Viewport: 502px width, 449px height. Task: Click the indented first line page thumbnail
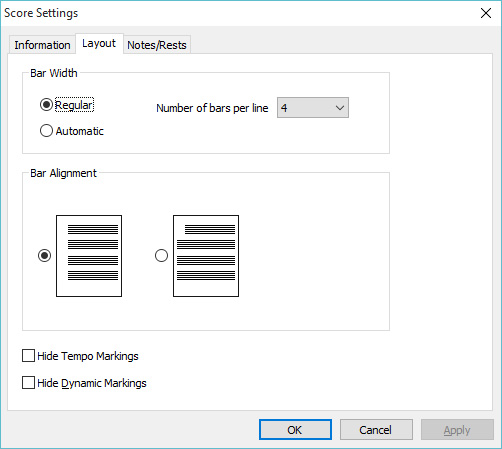[206, 256]
